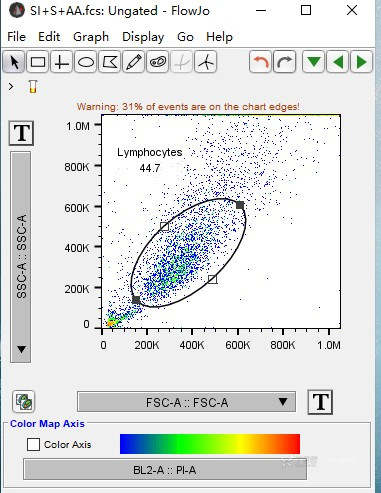Expand the sample tube hierarchy chevron
The image size is (381, 493).
(11, 87)
